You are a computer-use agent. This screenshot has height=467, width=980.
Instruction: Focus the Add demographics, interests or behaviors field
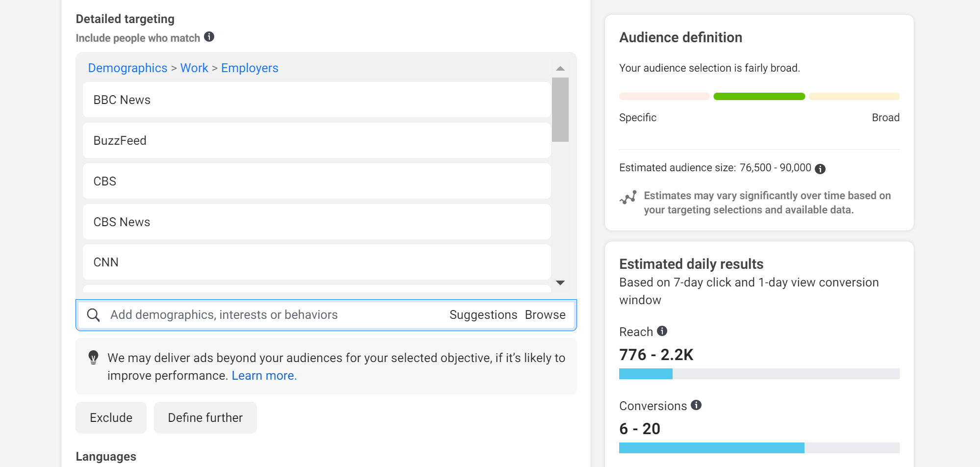[x=326, y=315]
